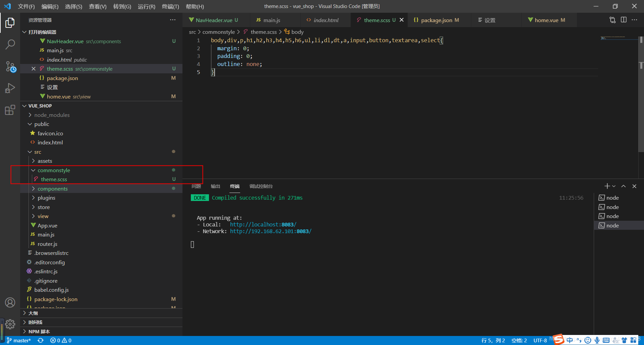This screenshot has height=345, width=644.
Task: Switch to home.vue editor tab
Action: (x=549, y=20)
